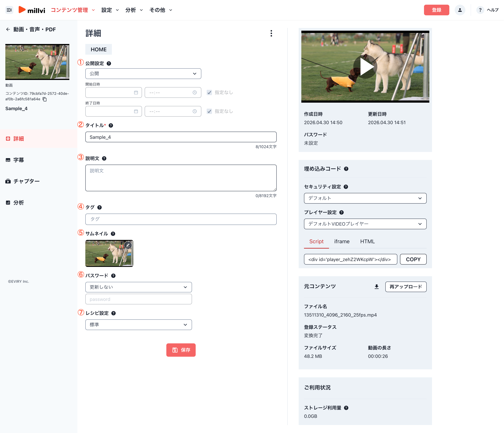504x433 pixels.
Task: Download the original content file
Action: click(376, 287)
